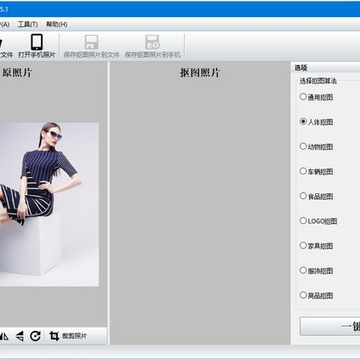Click the 打开手机照片 phone icon
360x360 pixels.
click(x=37, y=42)
